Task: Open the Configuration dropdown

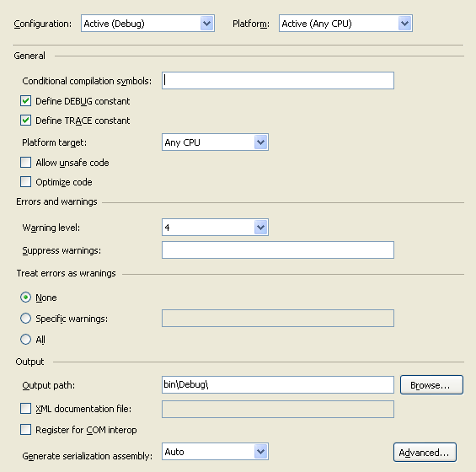Action: pyautogui.click(x=147, y=24)
